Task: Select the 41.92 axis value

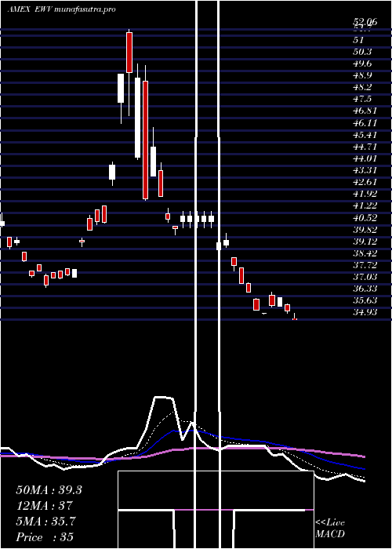Action: pos(365,194)
